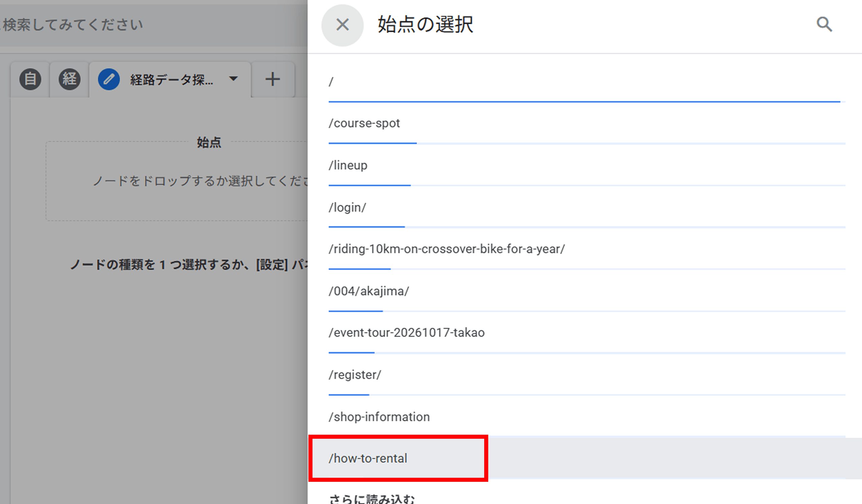This screenshot has width=862, height=504.
Task: Close the 始点の選択 panel
Action: click(342, 25)
